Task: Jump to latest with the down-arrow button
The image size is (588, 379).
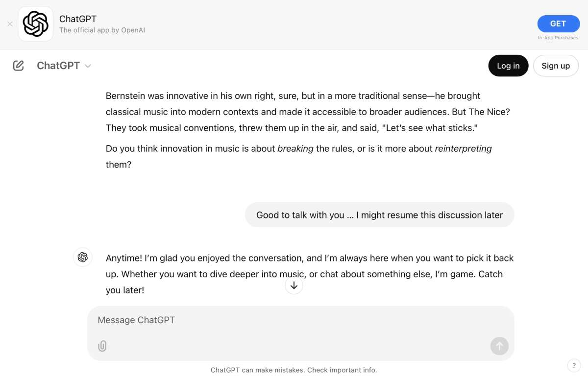Action: click(294, 285)
